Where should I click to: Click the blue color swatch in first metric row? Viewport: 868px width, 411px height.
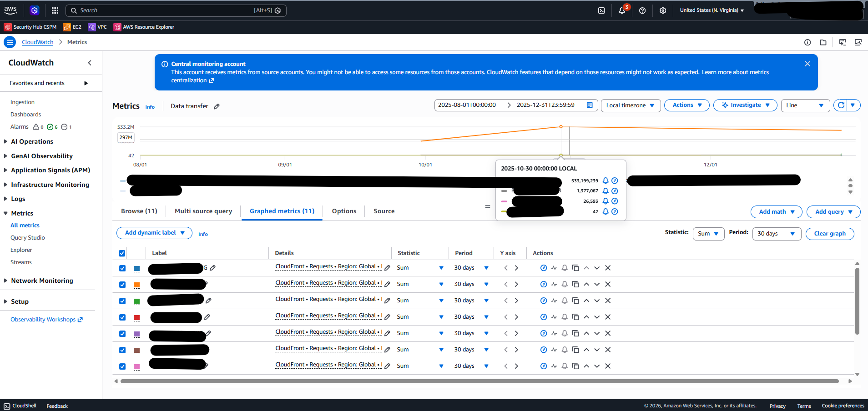(x=136, y=269)
